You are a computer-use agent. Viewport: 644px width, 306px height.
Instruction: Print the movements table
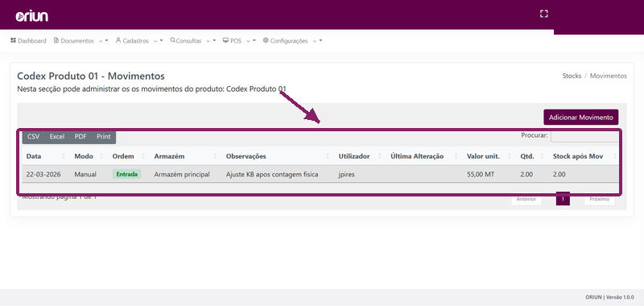pyautogui.click(x=104, y=137)
